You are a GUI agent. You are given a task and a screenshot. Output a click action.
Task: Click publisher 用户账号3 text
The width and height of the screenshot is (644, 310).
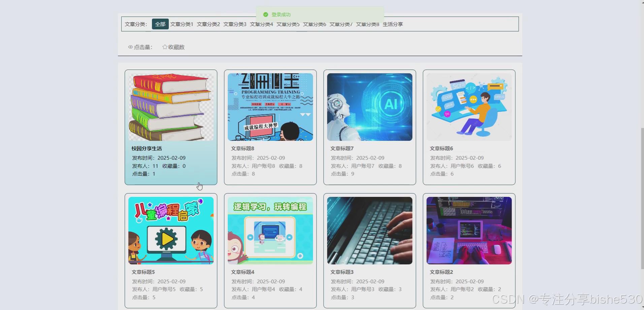[x=363, y=289]
